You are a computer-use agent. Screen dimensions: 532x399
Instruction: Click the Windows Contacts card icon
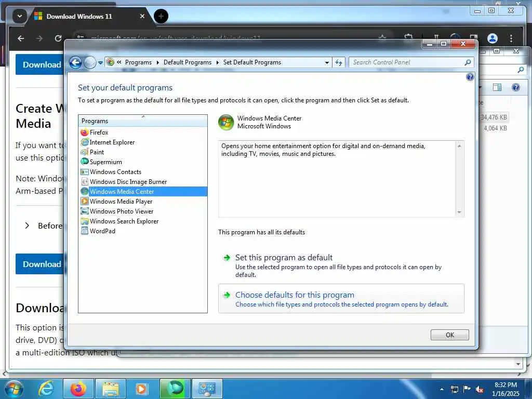coord(85,171)
